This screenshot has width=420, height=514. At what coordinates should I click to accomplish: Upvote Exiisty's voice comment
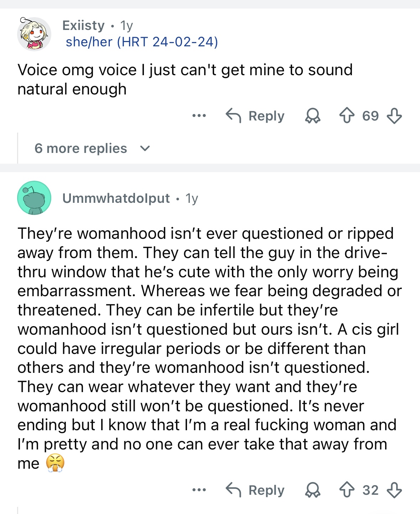click(x=347, y=116)
